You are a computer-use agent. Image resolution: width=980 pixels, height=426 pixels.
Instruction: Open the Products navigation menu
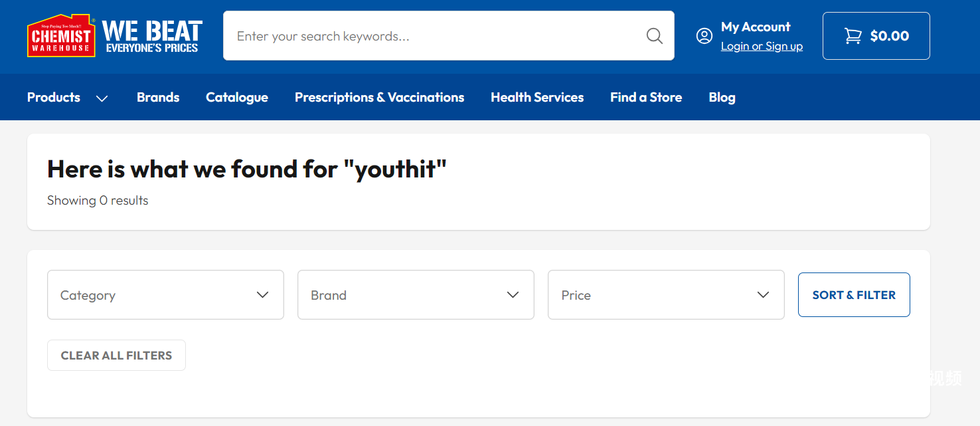(54, 98)
